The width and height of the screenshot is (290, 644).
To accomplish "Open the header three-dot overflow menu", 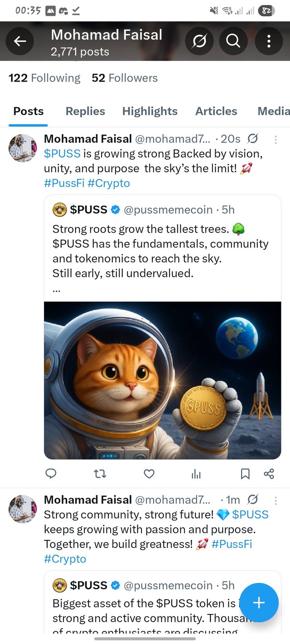I will [x=269, y=42].
